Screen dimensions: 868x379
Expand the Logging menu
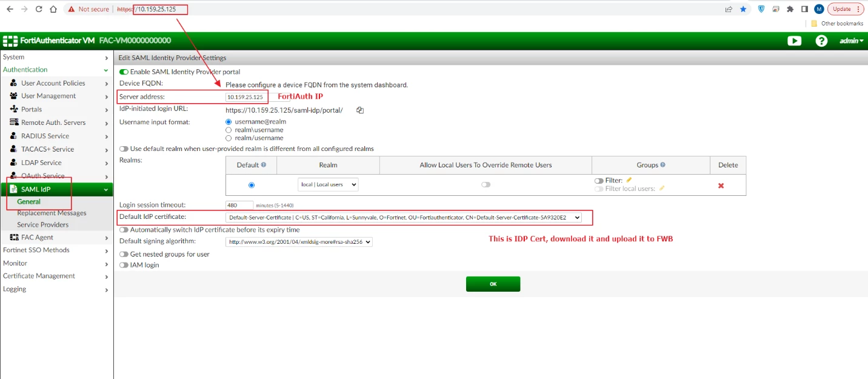(56, 289)
